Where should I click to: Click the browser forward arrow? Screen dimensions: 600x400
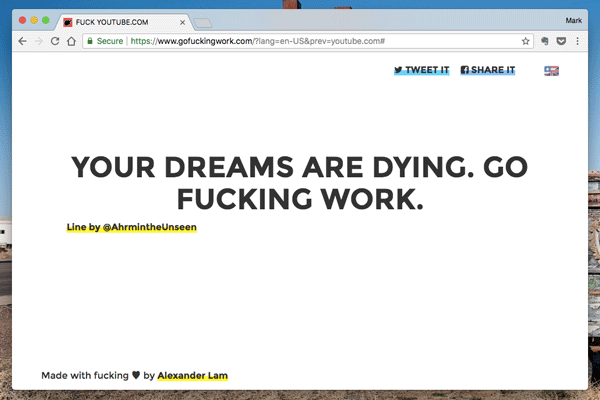coord(38,41)
